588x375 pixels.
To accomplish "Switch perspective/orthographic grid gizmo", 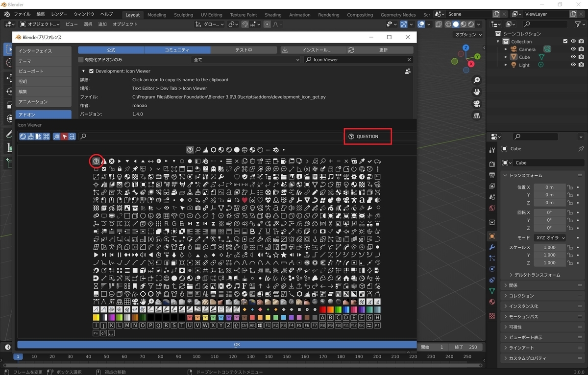I will click(476, 116).
